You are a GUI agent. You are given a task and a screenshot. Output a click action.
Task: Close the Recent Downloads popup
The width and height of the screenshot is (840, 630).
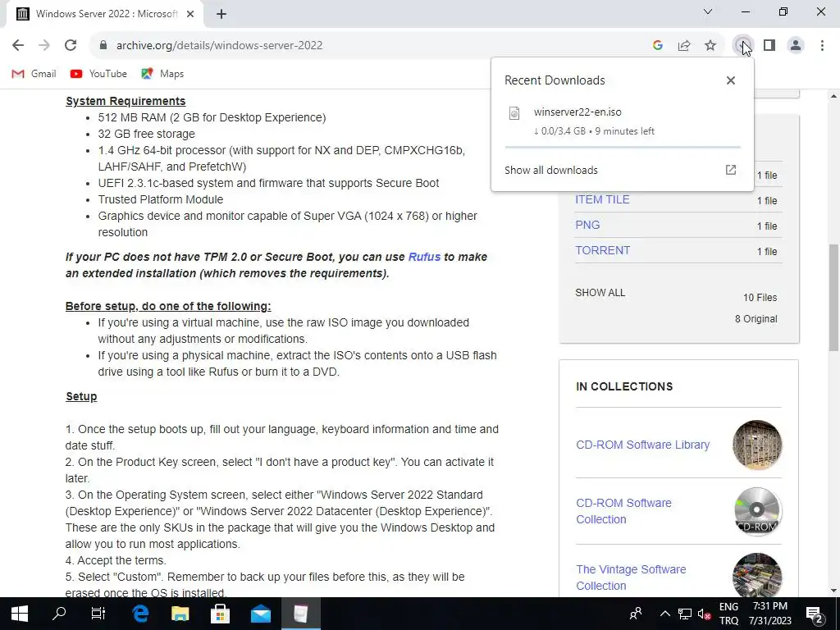point(731,80)
